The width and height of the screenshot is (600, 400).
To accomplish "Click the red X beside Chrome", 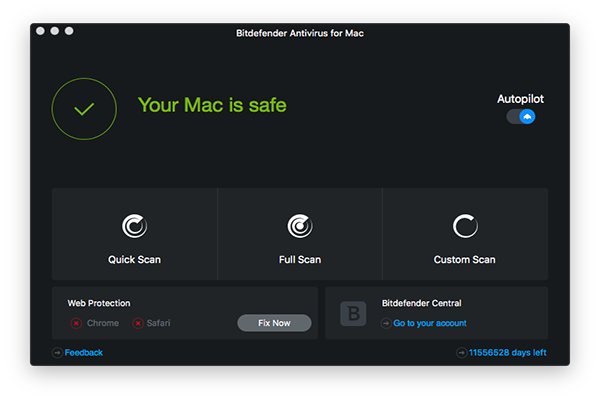I will [x=76, y=323].
